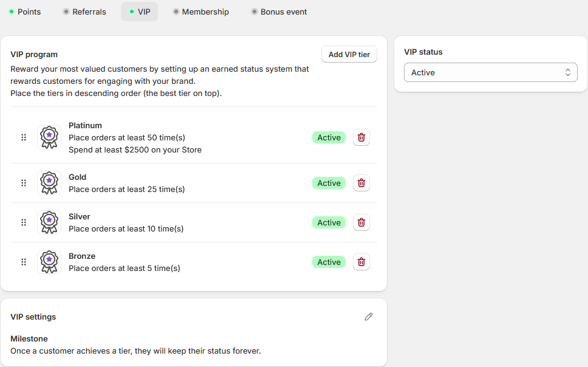
Task: Switch to the Points tab
Action: pyautogui.click(x=25, y=12)
